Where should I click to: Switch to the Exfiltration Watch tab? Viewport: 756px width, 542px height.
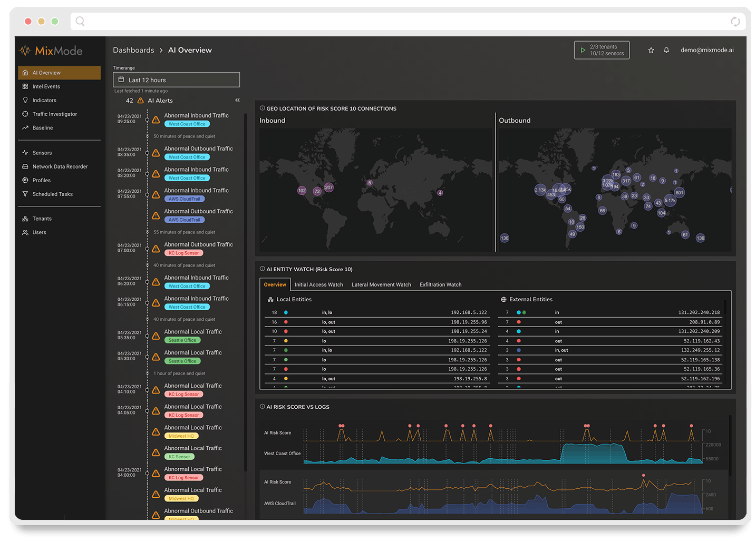(x=441, y=284)
